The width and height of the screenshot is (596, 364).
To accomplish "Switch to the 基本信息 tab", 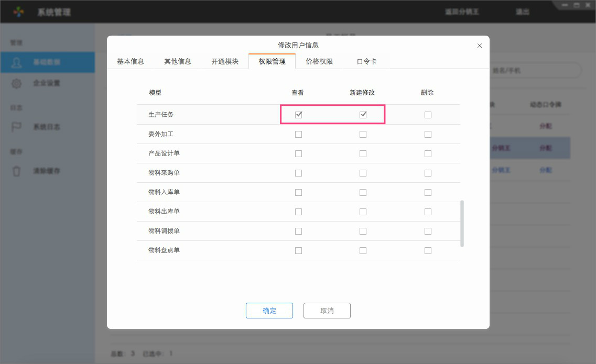I will (131, 61).
